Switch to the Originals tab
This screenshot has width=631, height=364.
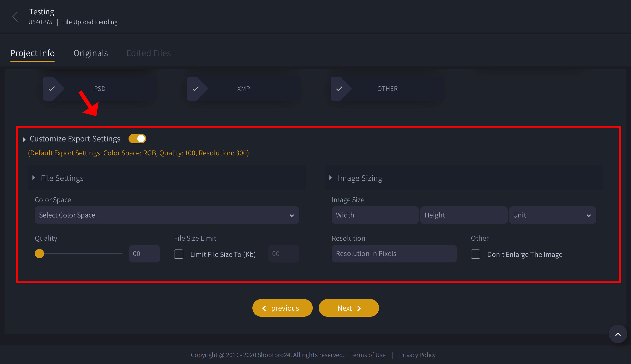coord(90,53)
